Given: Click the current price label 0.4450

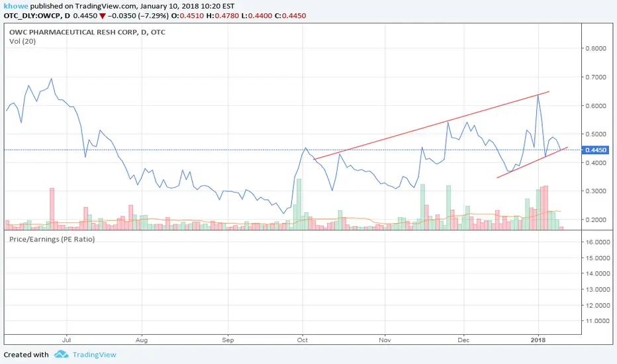Looking at the screenshot, I should pyautogui.click(x=596, y=150).
